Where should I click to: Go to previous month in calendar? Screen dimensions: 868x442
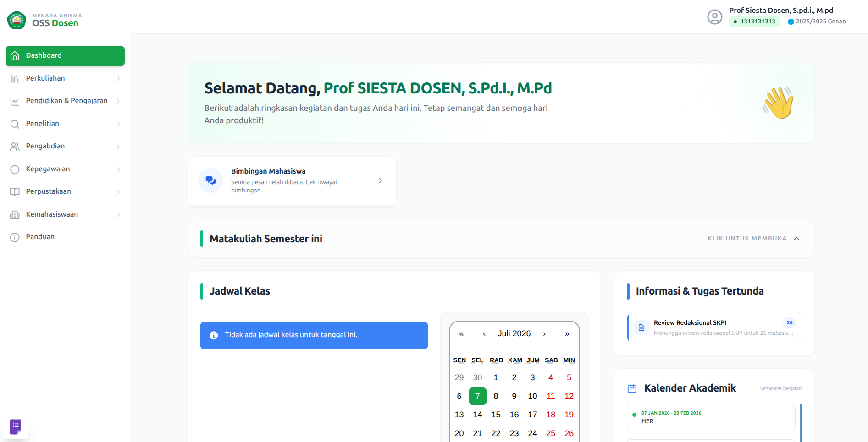(x=484, y=333)
